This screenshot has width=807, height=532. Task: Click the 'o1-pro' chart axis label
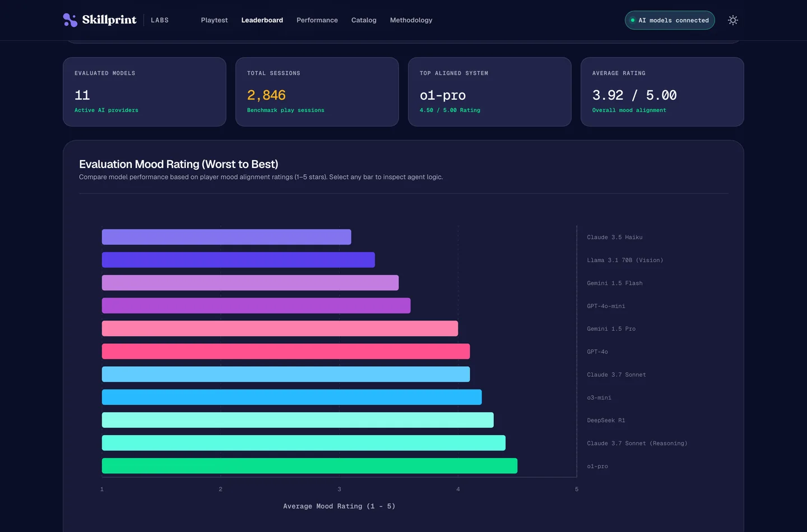(597, 466)
